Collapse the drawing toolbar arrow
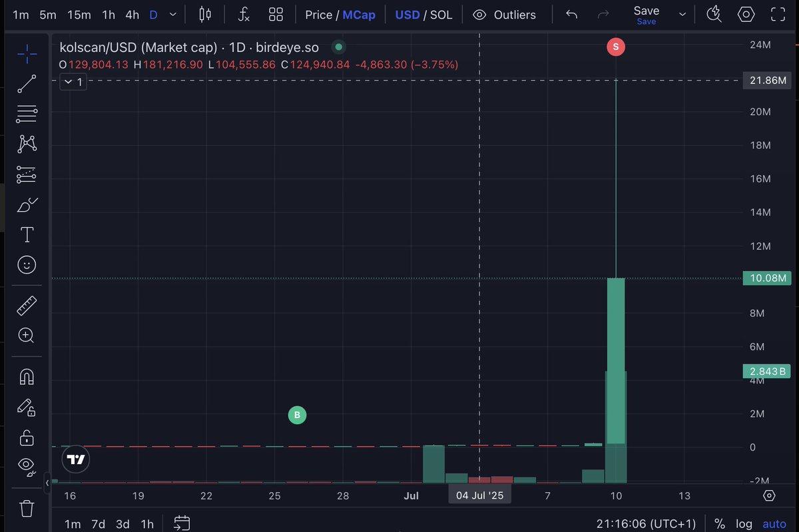 tap(47, 483)
